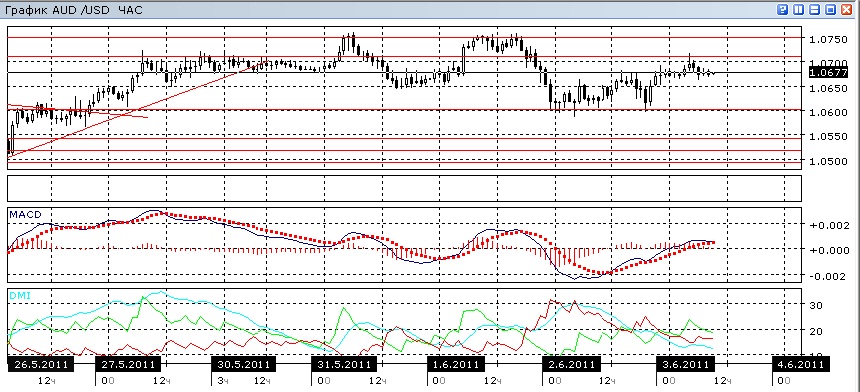This screenshot has width=860, height=392.
Task: Select the DMI indicator label
Action: 20,296
